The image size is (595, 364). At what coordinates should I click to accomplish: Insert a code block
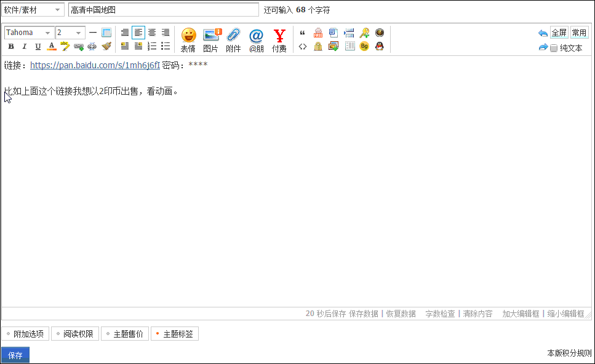click(x=303, y=47)
